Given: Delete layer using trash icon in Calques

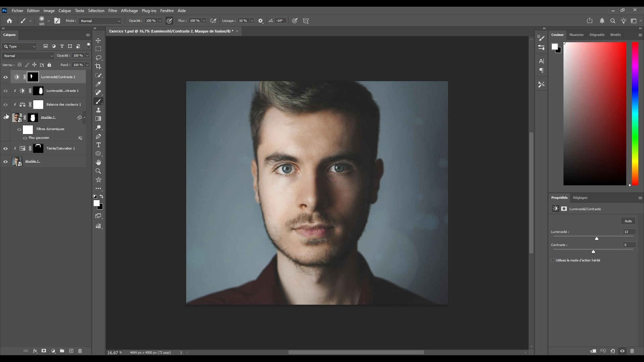Looking at the screenshot, I should [x=80, y=351].
